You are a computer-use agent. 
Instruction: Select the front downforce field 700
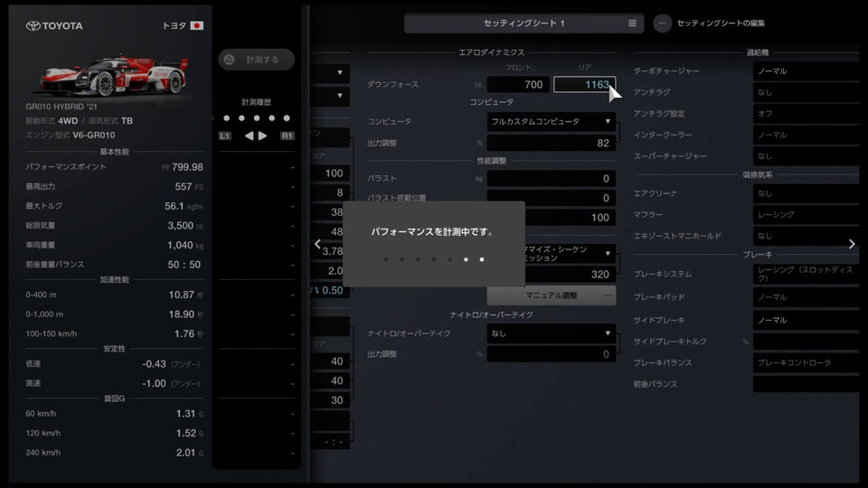point(518,85)
